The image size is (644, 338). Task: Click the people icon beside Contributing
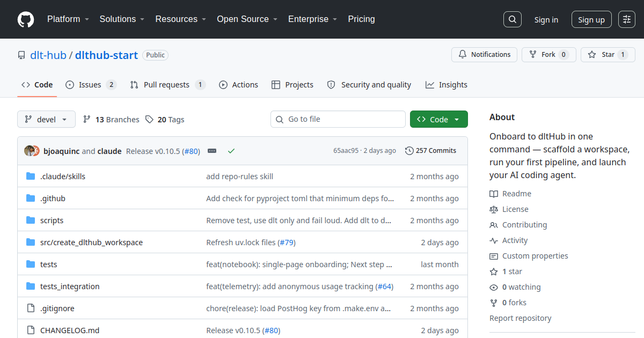pyautogui.click(x=494, y=225)
